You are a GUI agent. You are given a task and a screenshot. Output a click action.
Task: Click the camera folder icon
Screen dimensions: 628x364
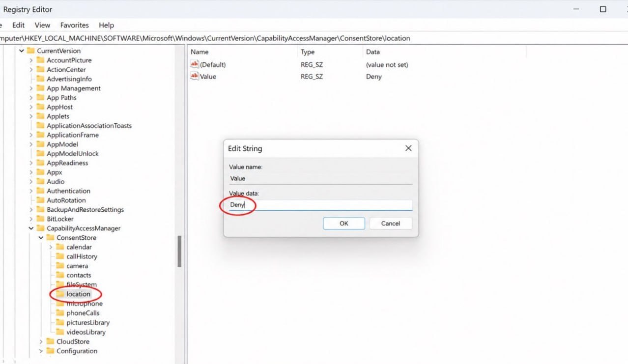pyautogui.click(x=60, y=266)
